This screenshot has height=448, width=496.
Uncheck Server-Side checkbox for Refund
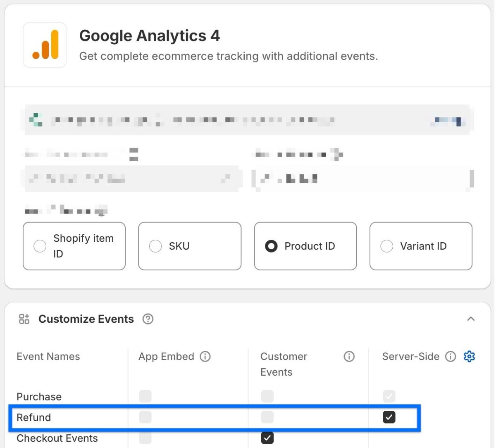pos(389,417)
